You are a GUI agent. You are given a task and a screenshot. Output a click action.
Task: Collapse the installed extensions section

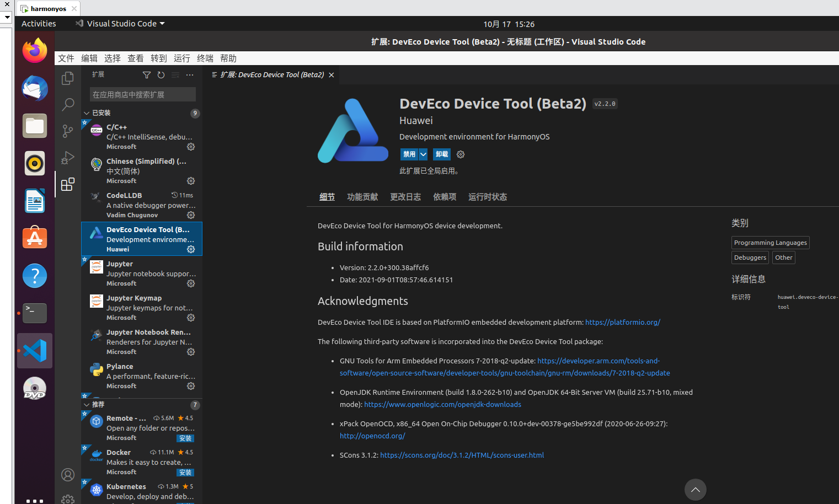click(87, 113)
